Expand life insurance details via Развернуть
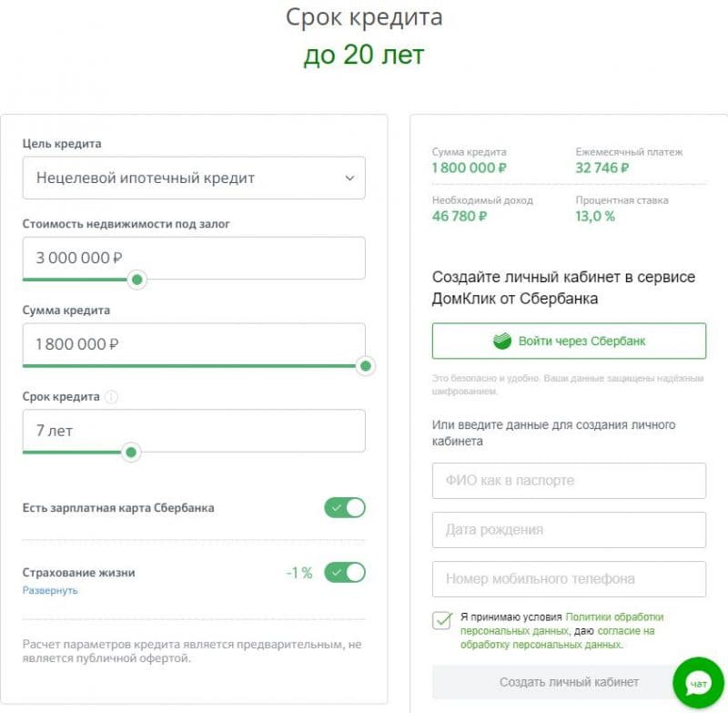728x713 pixels. click(50, 590)
